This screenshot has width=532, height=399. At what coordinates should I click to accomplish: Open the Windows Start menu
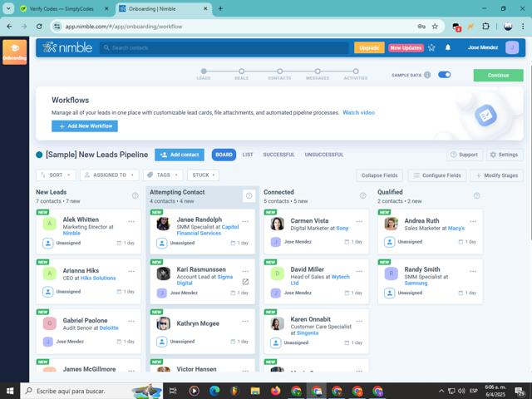[10, 391]
